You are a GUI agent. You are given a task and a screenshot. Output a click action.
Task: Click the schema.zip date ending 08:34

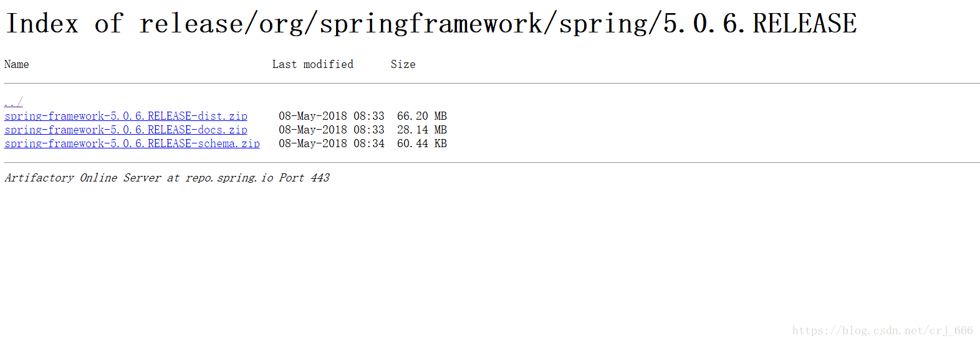pyautogui.click(x=332, y=143)
